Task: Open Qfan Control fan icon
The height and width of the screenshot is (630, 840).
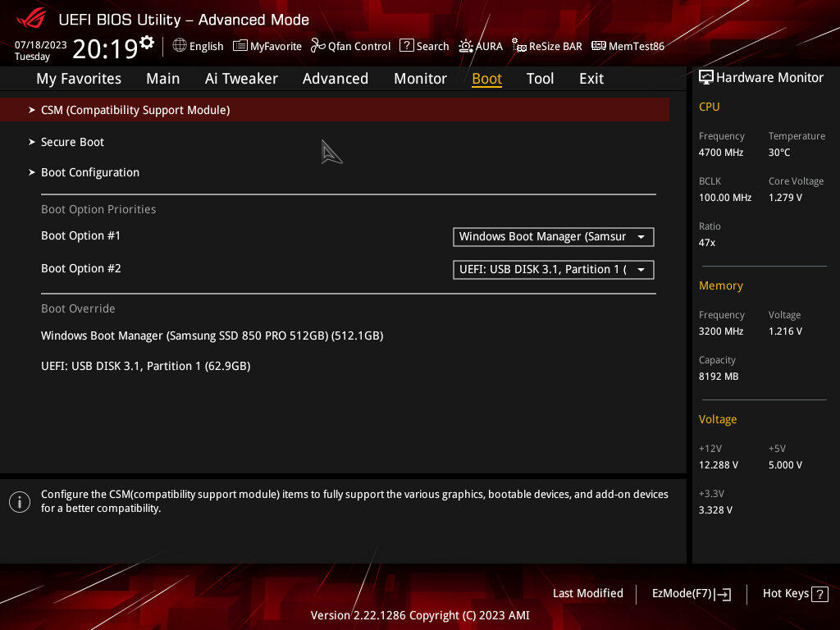Action: [x=317, y=46]
